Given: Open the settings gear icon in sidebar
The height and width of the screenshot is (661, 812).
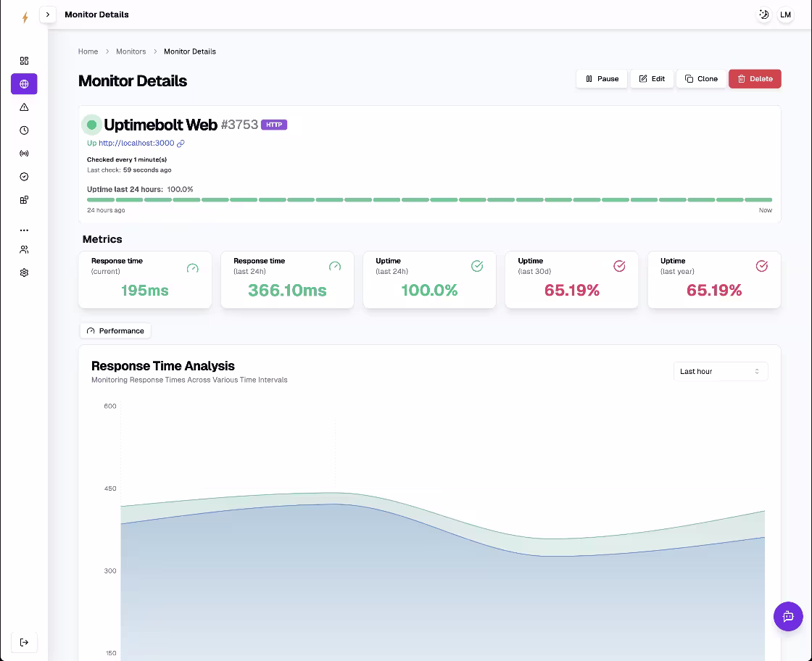Looking at the screenshot, I should [x=24, y=273].
